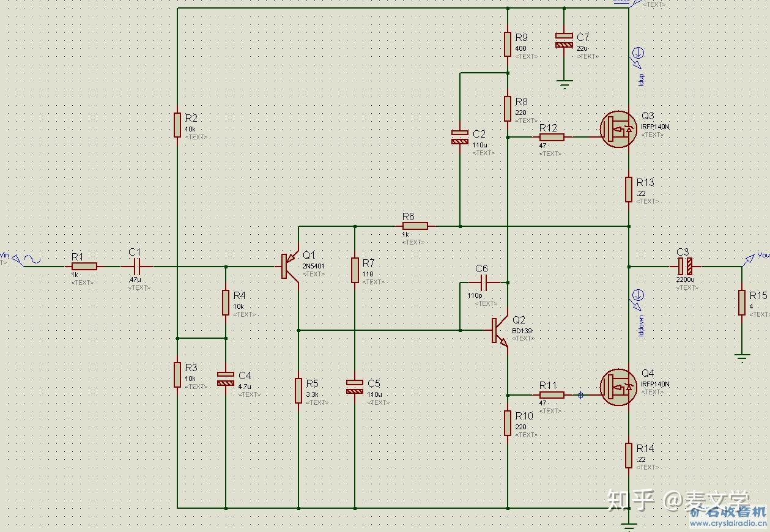This screenshot has width=770, height=532.
Task: Click the R13 .22 resistor
Action: [629, 189]
